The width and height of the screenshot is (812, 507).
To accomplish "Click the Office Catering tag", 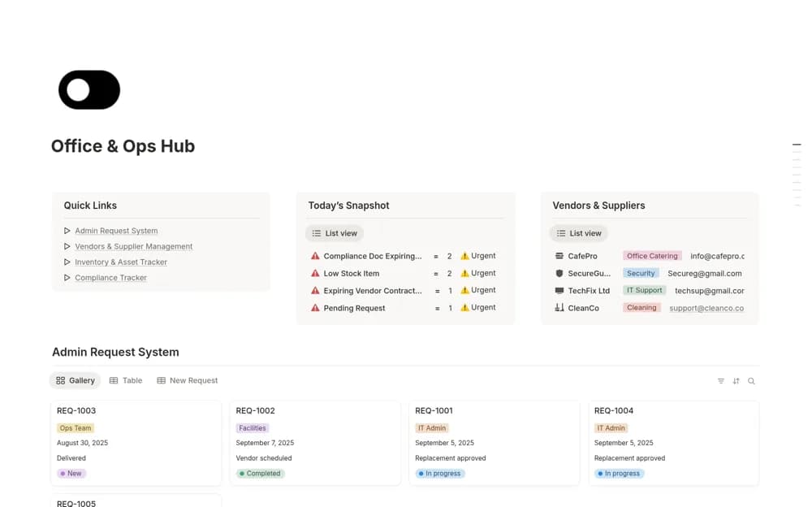I will point(652,256).
